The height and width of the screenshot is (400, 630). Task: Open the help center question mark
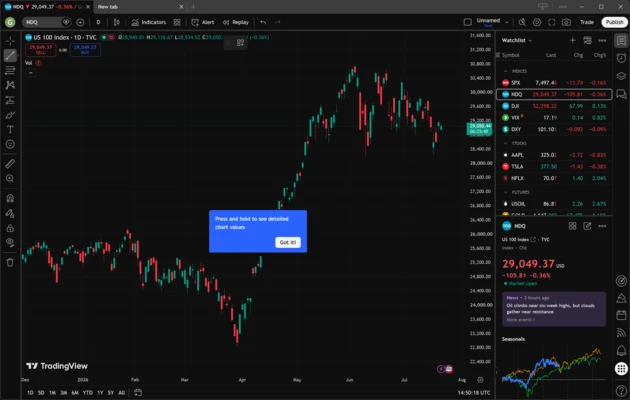[x=621, y=390]
